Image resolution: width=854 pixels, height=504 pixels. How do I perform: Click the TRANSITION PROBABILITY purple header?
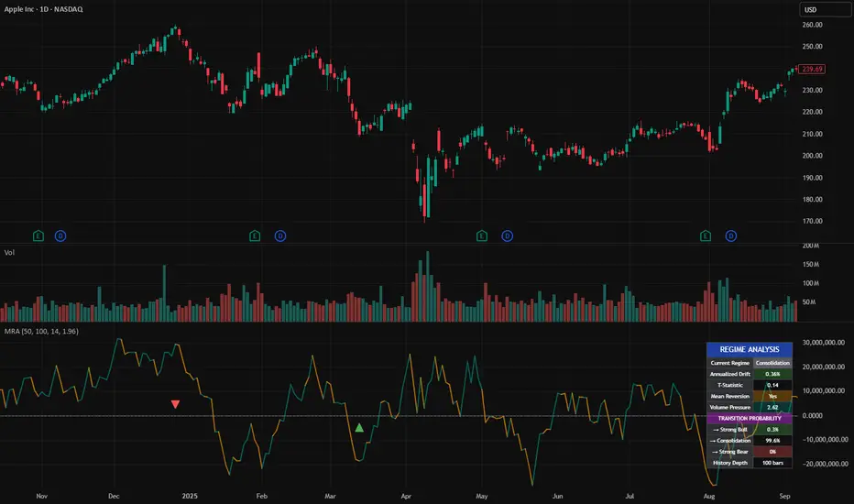tap(750, 419)
